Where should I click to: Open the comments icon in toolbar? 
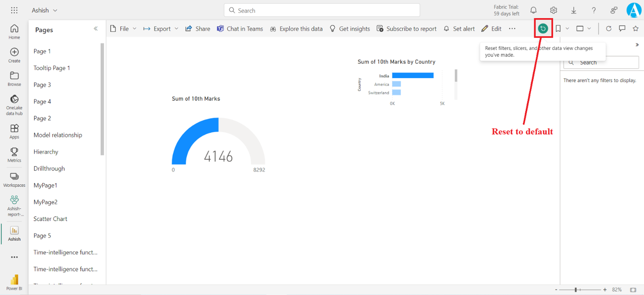(622, 29)
